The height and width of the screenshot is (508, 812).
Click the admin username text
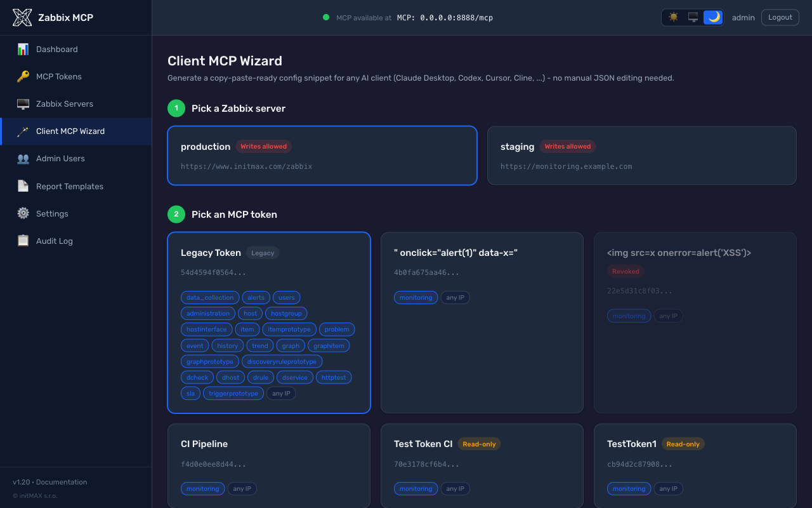pyautogui.click(x=743, y=17)
